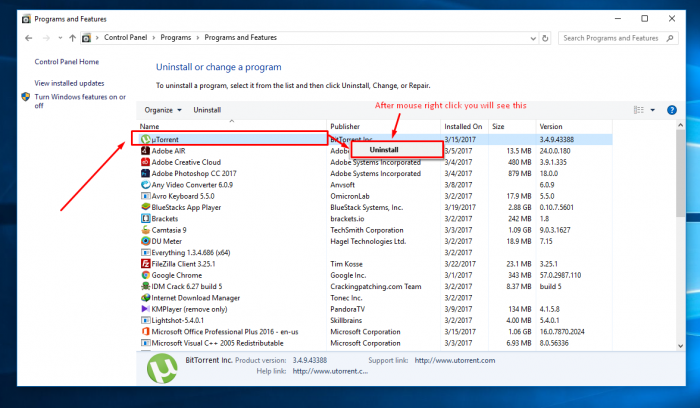Screen dimensions: 700x408
Task: Go up one level with up arrow
Action: pos(72,38)
